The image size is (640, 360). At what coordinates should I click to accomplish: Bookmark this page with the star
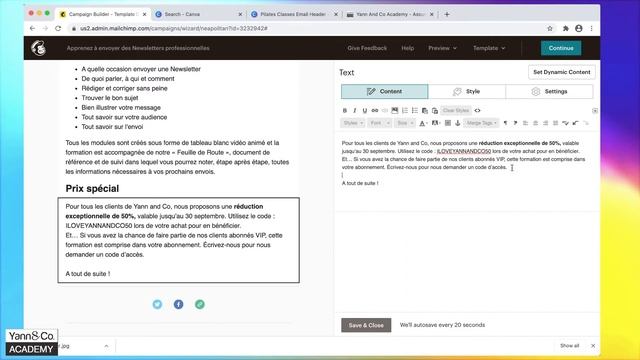[550, 29]
